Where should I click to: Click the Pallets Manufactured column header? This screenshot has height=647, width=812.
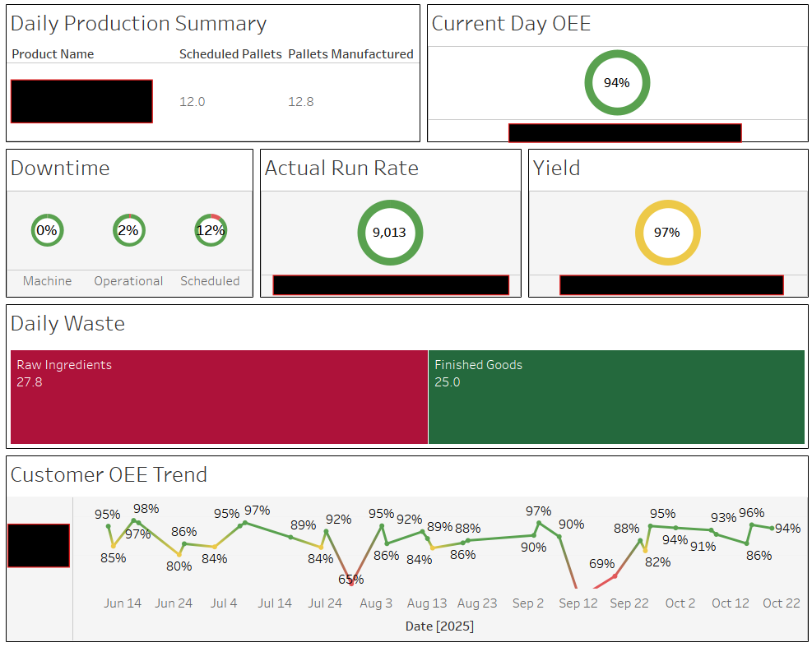click(350, 54)
